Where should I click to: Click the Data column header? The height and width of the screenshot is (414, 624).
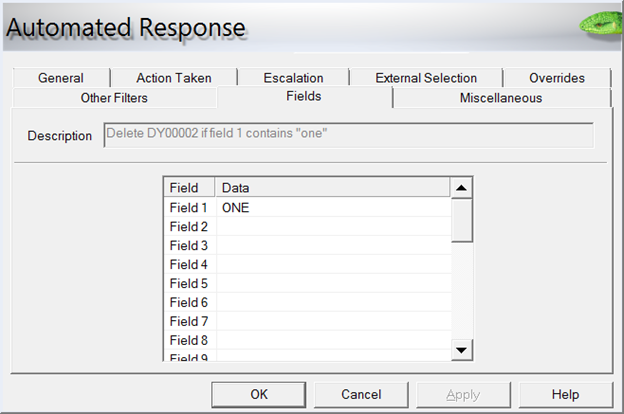click(x=333, y=188)
